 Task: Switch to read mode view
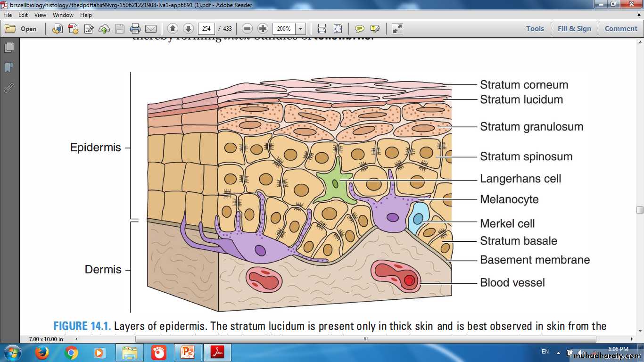[397, 29]
